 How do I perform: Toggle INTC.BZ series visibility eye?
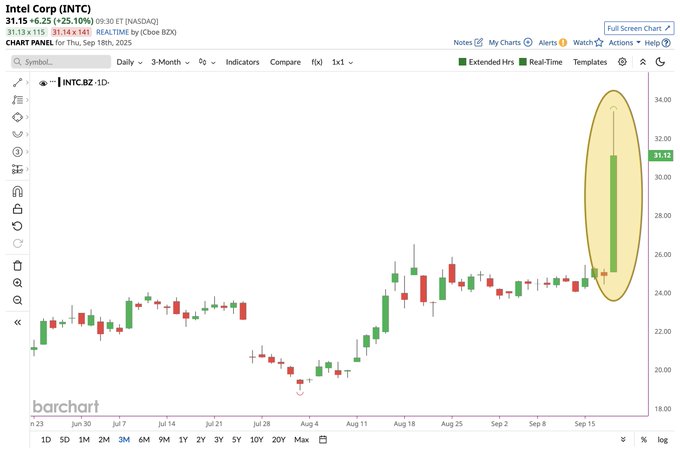tap(43, 83)
